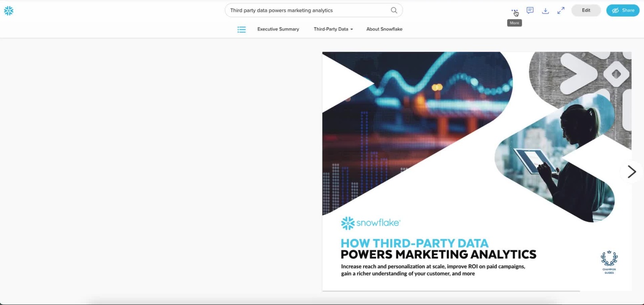The height and width of the screenshot is (305, 644).
Task: Open the table of contents list icon
Action: [x=241, y=29]
